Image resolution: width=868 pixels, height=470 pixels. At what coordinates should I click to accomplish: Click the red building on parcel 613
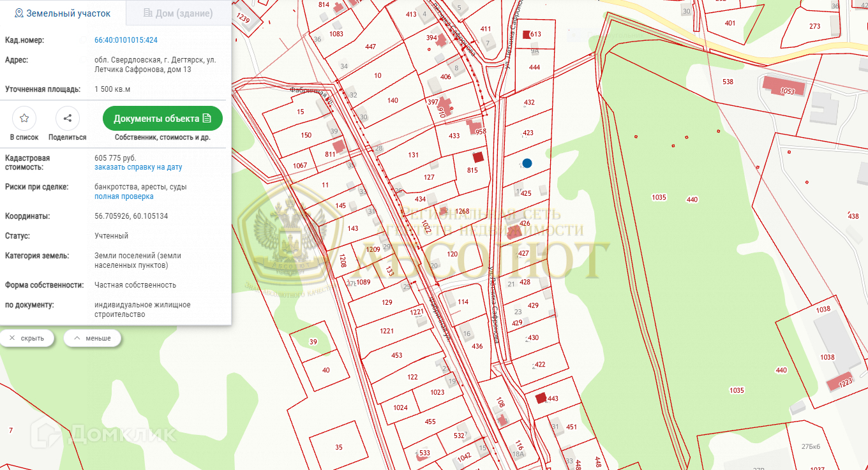pyautogui.click(x=526, y=34)
